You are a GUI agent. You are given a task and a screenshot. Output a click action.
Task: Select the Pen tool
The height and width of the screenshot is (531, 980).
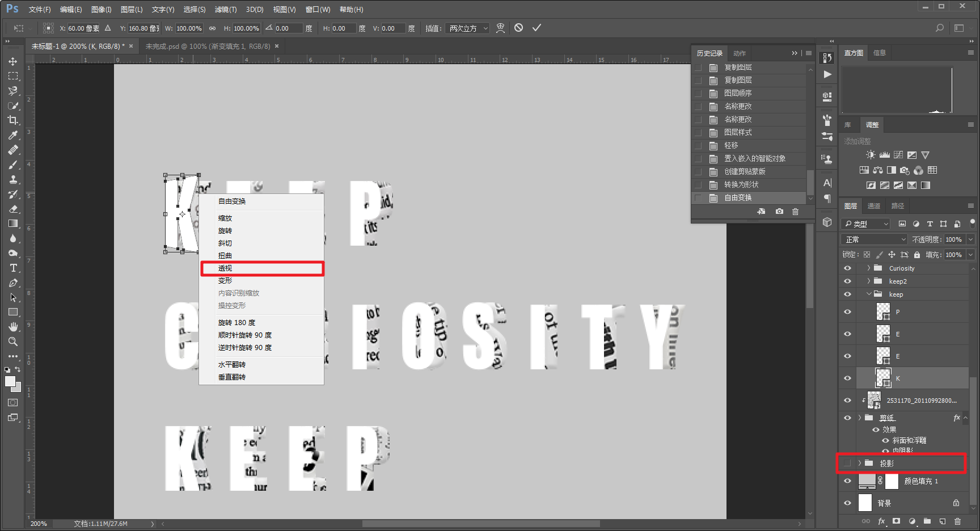click(x=12, y=283)
